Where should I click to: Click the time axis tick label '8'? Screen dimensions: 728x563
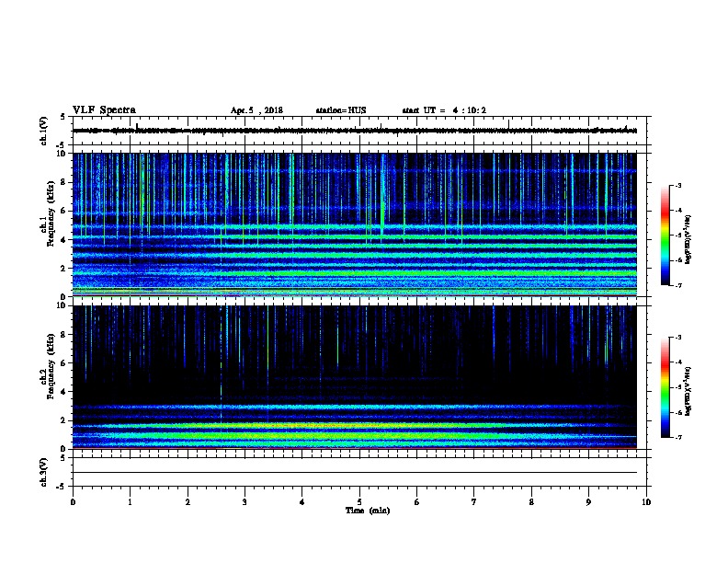(531, 502)
